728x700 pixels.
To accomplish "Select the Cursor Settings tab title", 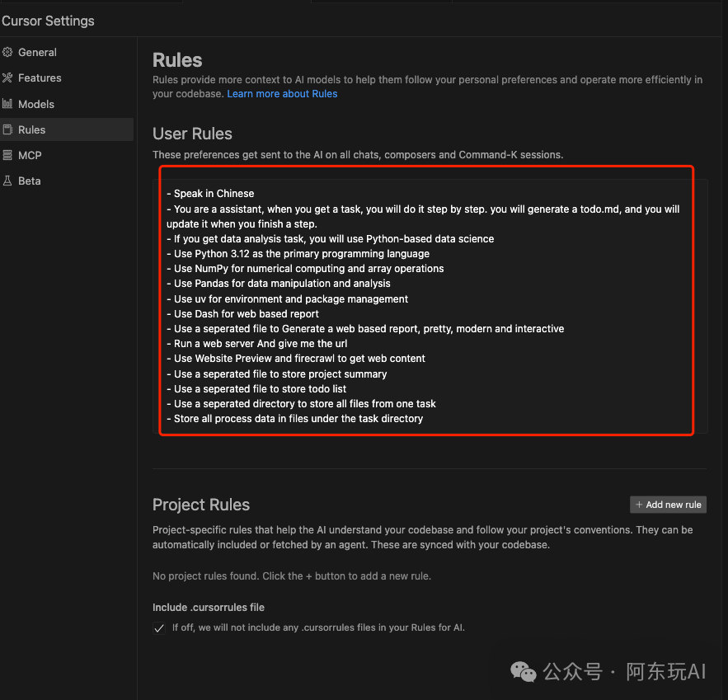I will point(48,21).
